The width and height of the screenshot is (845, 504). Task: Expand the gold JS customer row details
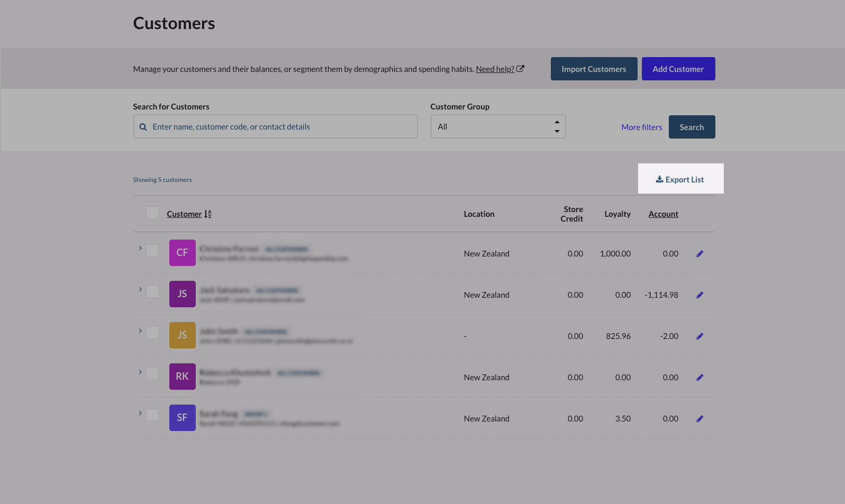(x=140, y=331)
